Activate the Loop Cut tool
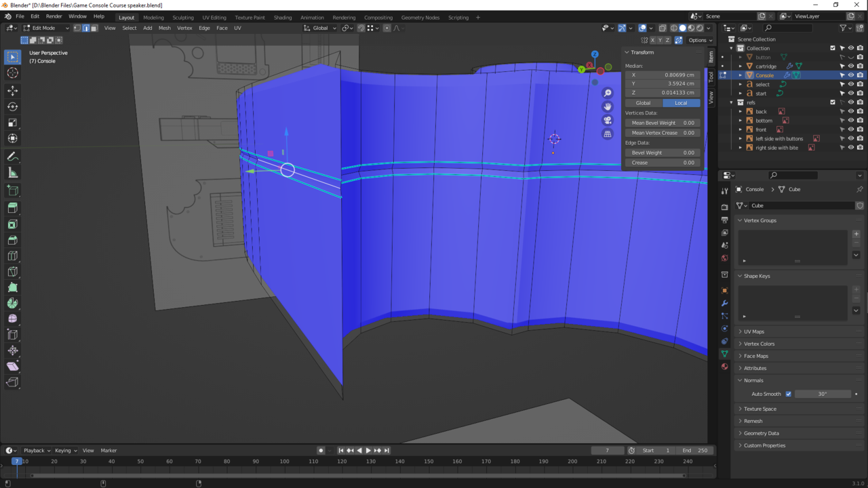The height and width of the screenshot is (488, 868). tap(12, 256)
